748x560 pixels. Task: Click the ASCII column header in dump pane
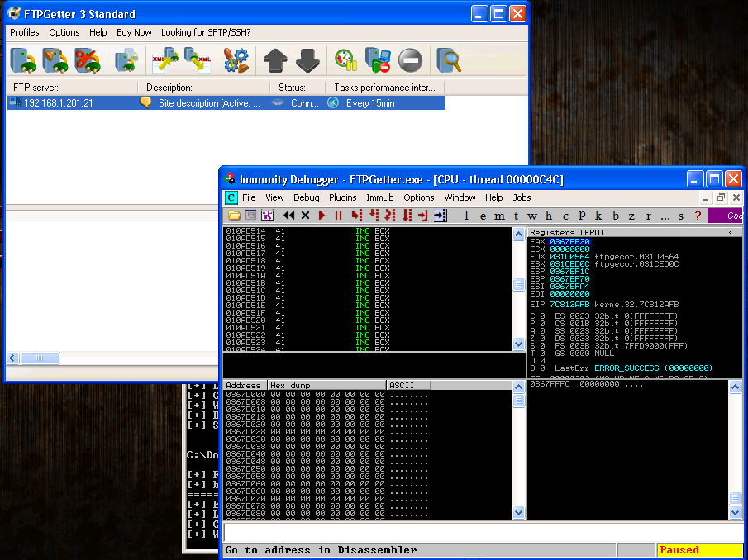pos(408,385)
